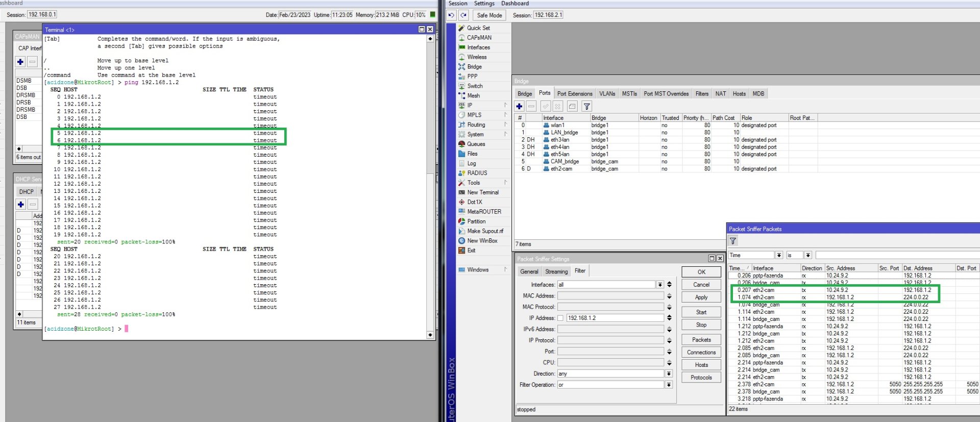Open the Queues sidebar item
The width and height of the screenshot is (980, 422).
coord(476,144)
